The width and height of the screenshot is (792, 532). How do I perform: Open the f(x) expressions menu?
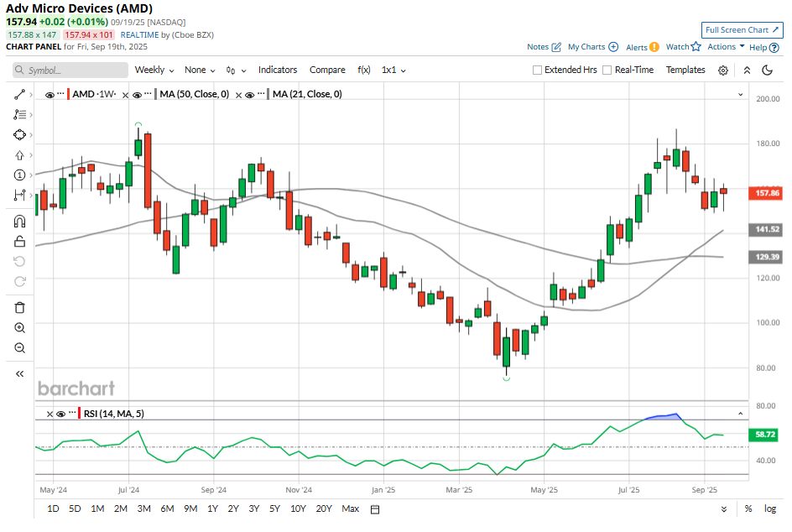pyautogui.click(x=363, y=70)
